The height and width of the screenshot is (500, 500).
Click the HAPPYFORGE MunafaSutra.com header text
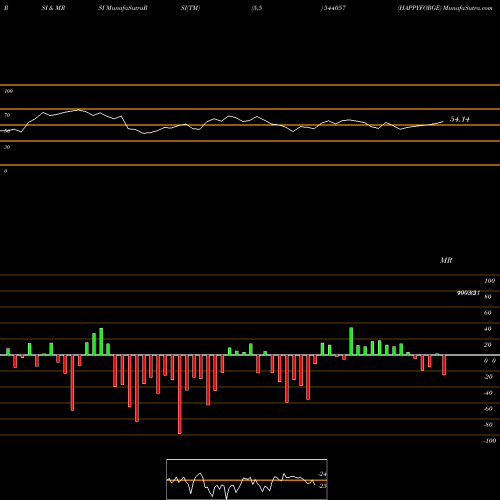(445, 8)
